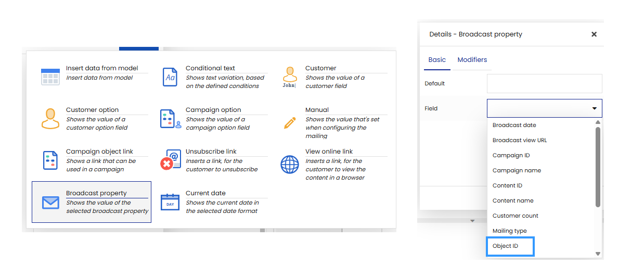Select the Conditional text icon

click(x=170, y=77)
